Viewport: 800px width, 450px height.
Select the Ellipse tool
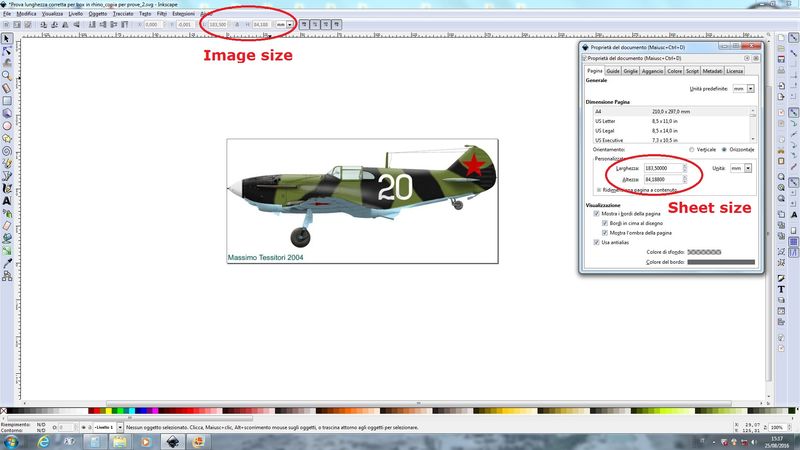(x=7, y=126)
